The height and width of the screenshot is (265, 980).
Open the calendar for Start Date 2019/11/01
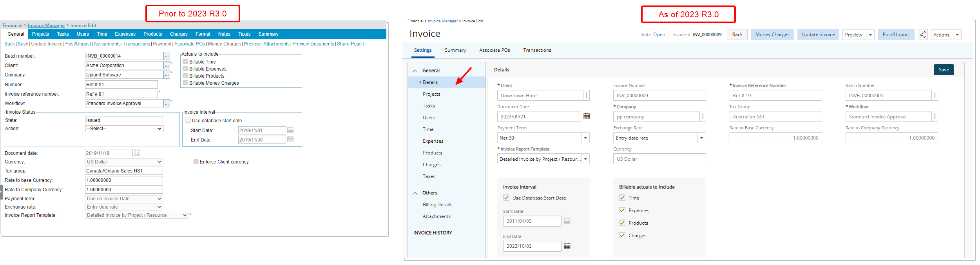pos(290,130)
